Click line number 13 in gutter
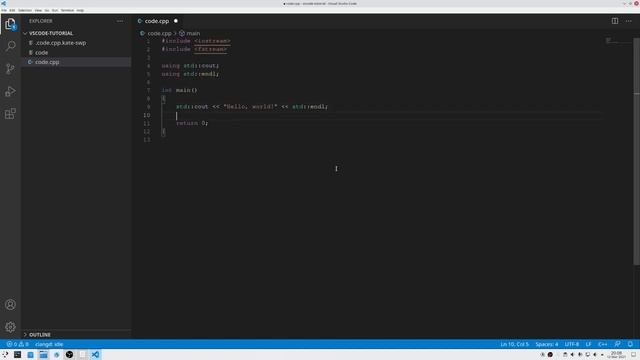The width and height of the screenshot is (640, 360). [x=147, y=140]
